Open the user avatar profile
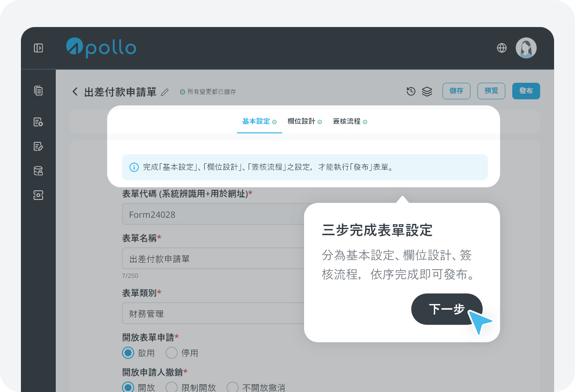The height and width of the screenshot is (392, 575). pos(526,48)
